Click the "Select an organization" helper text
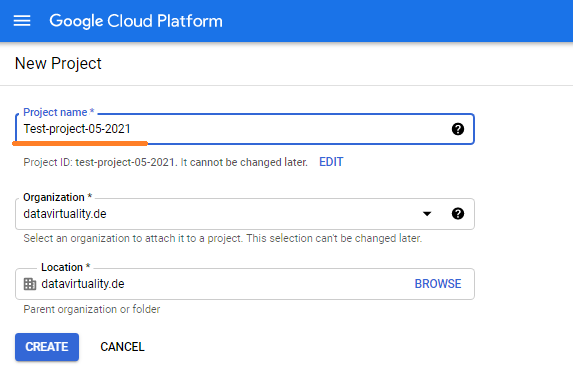The width and height of the screenshot is (574, 378). click(223, 238)
